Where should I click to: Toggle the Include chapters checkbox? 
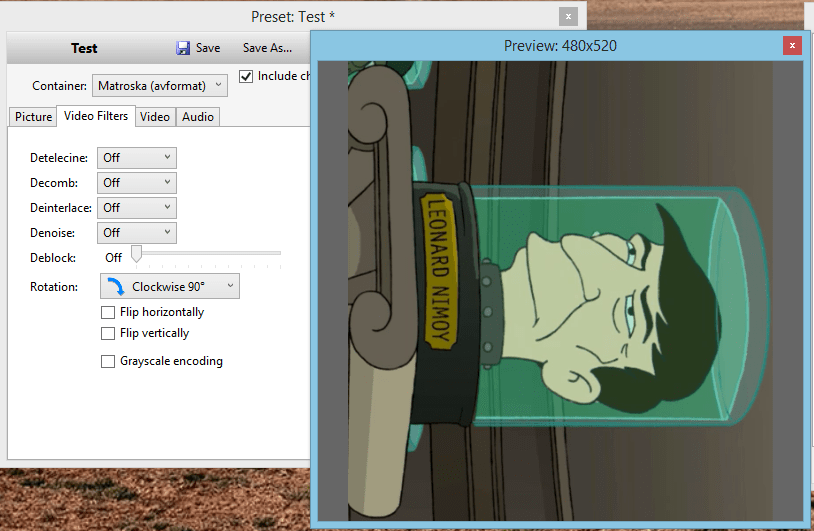pos(246,76)
